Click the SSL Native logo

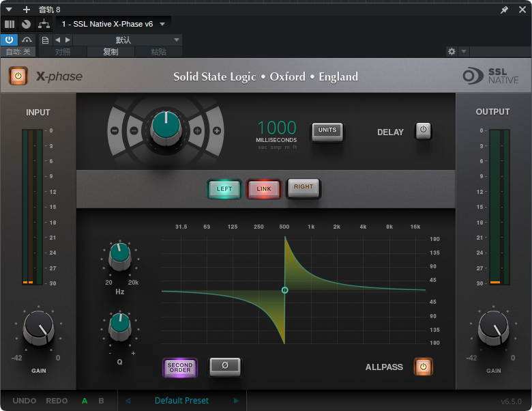point(490,76)
